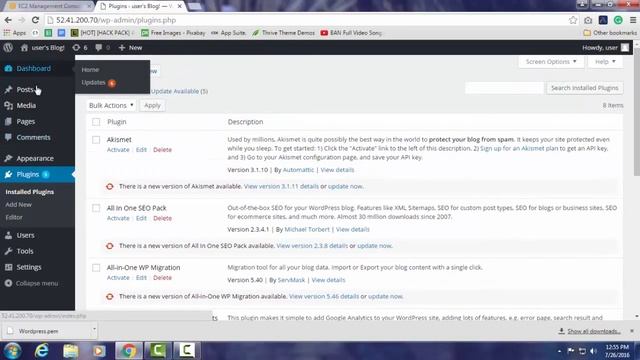
Task: Click the Collapse menu arrow icon
Action: pyautogui.click(x=8, y=283)
